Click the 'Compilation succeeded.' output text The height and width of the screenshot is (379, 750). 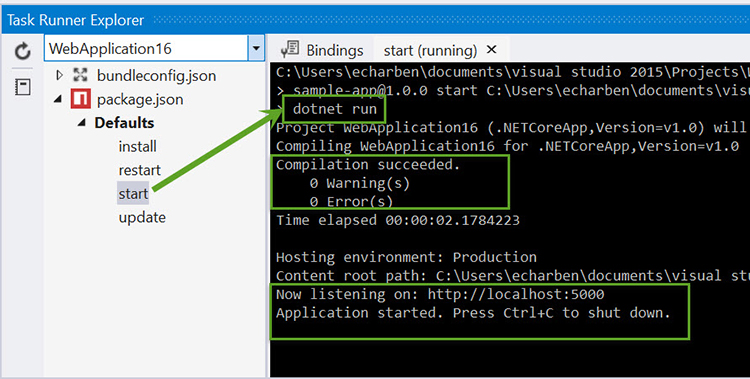[367, 165]
